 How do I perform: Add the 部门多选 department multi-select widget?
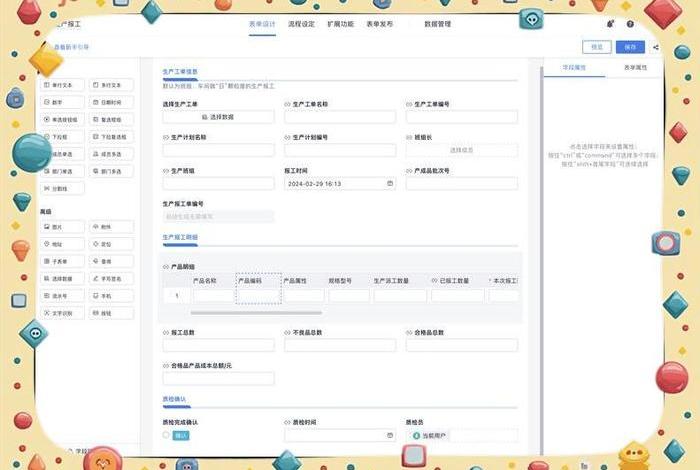[x=111, y=171]
